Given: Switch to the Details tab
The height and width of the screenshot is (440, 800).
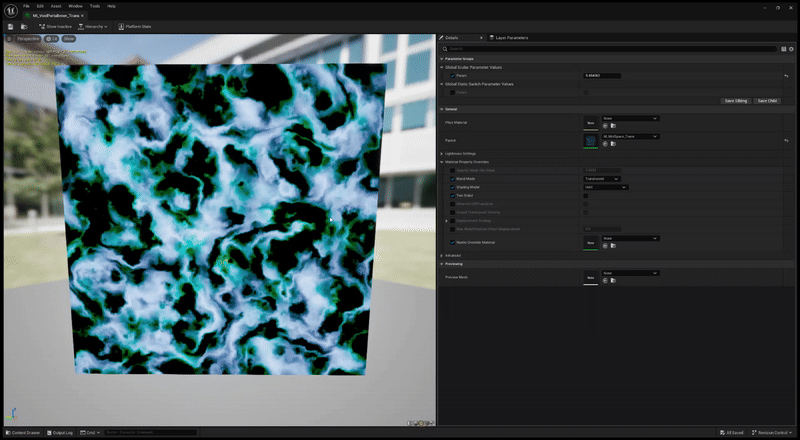Looking at the screenshot, I should click(x=452, y=38).
